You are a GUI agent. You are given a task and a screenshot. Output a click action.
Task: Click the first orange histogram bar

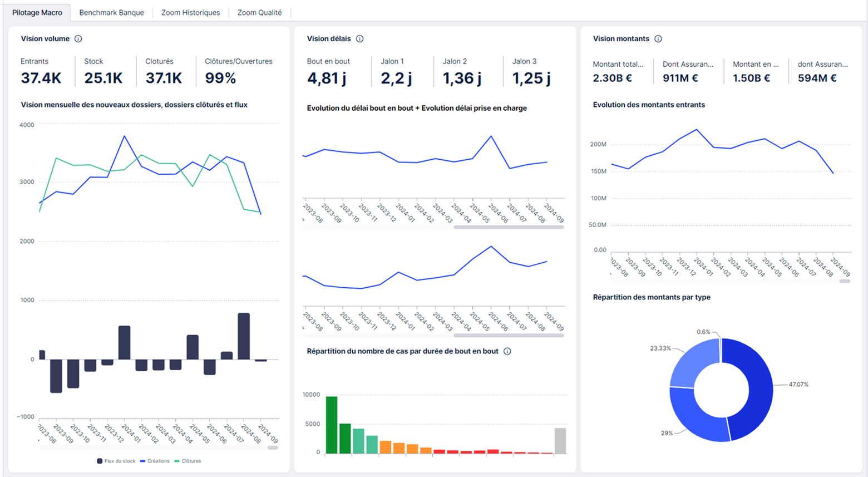click(385, 447)
